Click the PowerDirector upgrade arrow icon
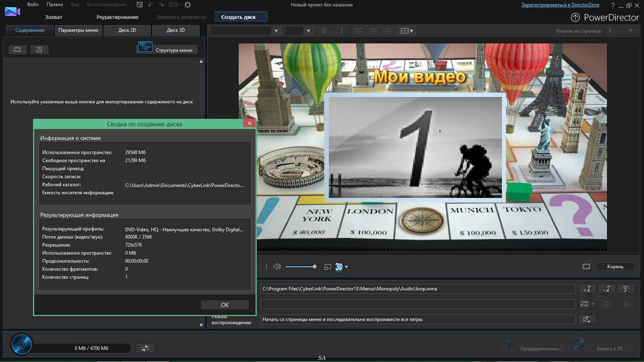This screenshot has height=362, width=644. 575,17
